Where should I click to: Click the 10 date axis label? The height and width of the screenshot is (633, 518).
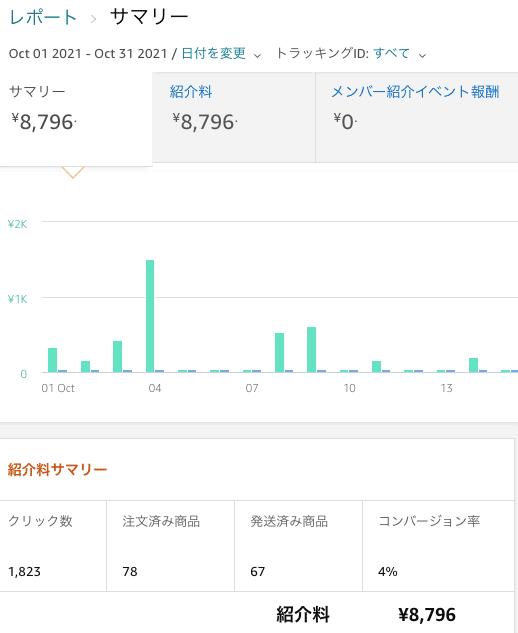[x=349, y=388]
